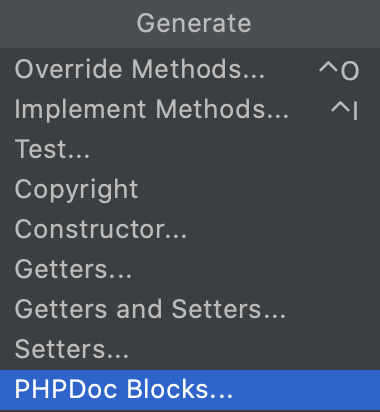Select the Setters... entry
The width and height of the screenshot is (380, 412).
(x=190, y=350)
